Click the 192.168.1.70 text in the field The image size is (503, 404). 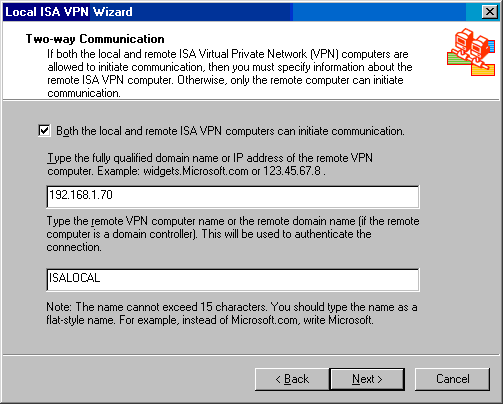click(x=81, y=195)
